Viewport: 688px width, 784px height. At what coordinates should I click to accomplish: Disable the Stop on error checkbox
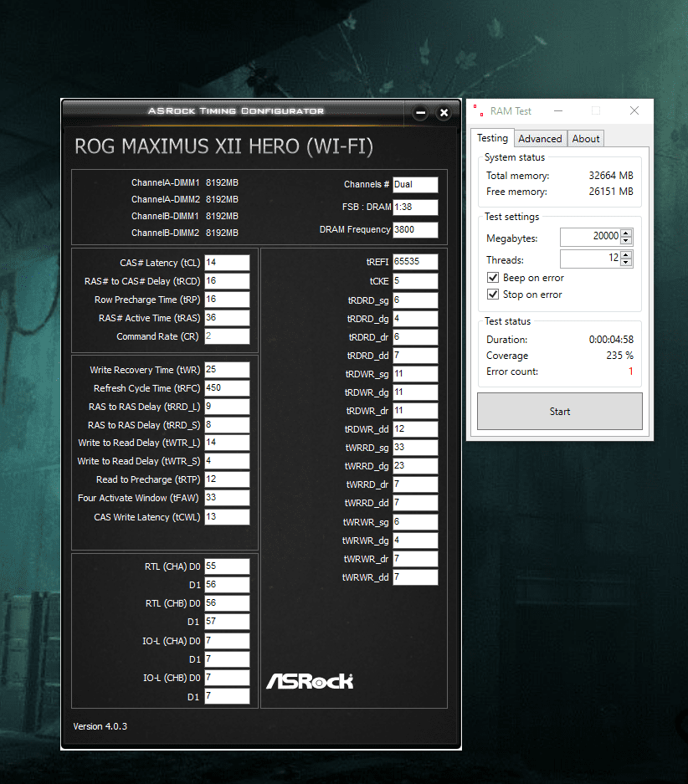click(493, 294)
